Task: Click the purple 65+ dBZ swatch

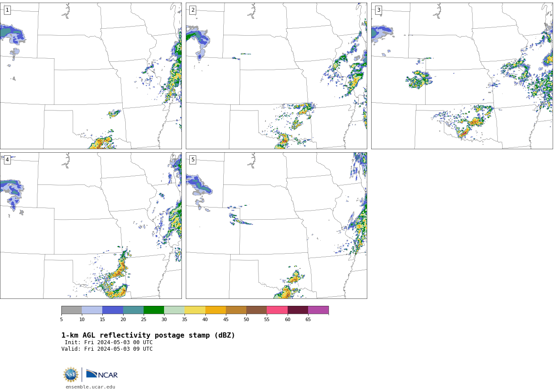Action: [318, 310]
